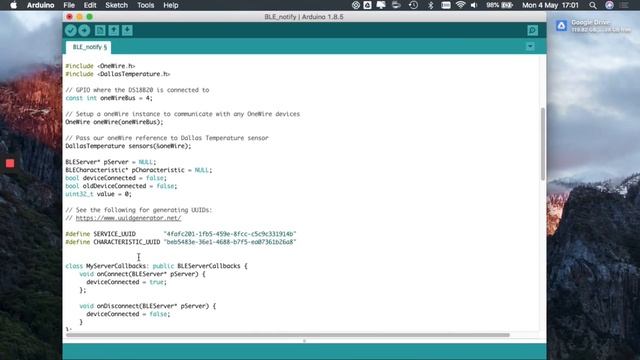Click the Verify sketch checkmark button
This screenshot has width=640, height=360.
click(71, 30)
